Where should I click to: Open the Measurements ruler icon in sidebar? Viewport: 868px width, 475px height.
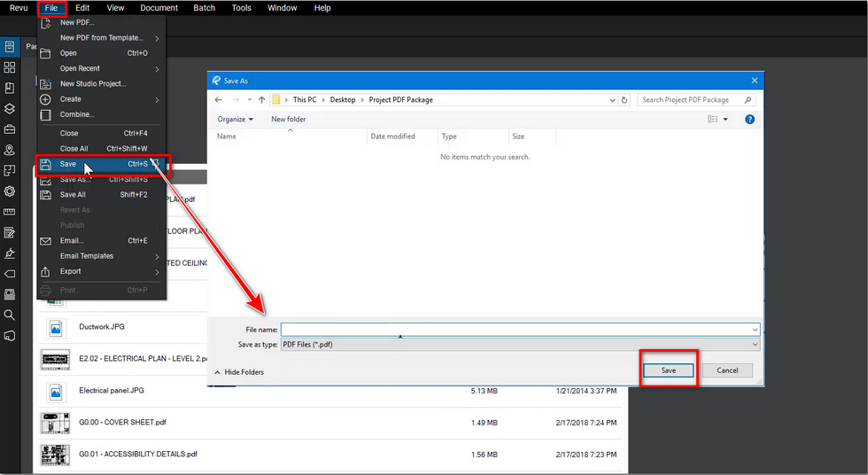(x=10, y=212)
